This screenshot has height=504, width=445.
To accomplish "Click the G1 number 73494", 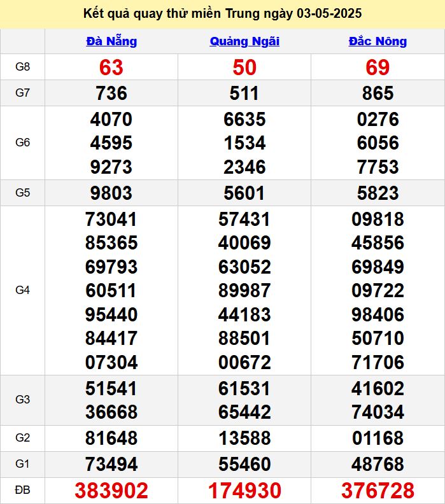I will [111, 464].
